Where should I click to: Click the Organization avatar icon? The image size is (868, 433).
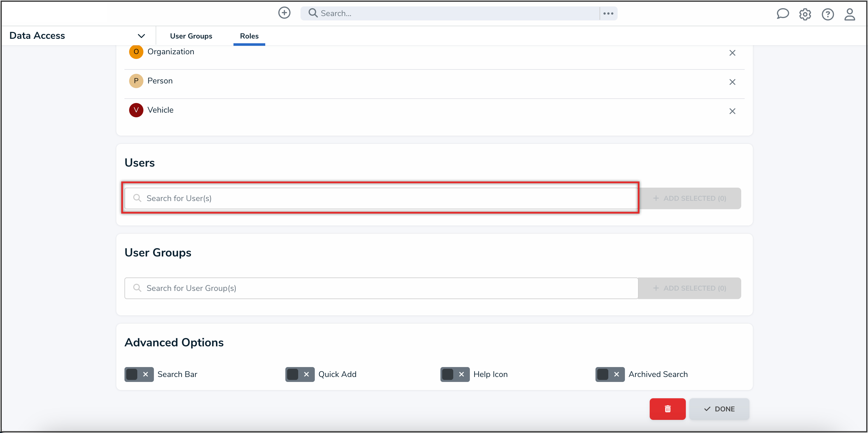(x=136, y=52)
